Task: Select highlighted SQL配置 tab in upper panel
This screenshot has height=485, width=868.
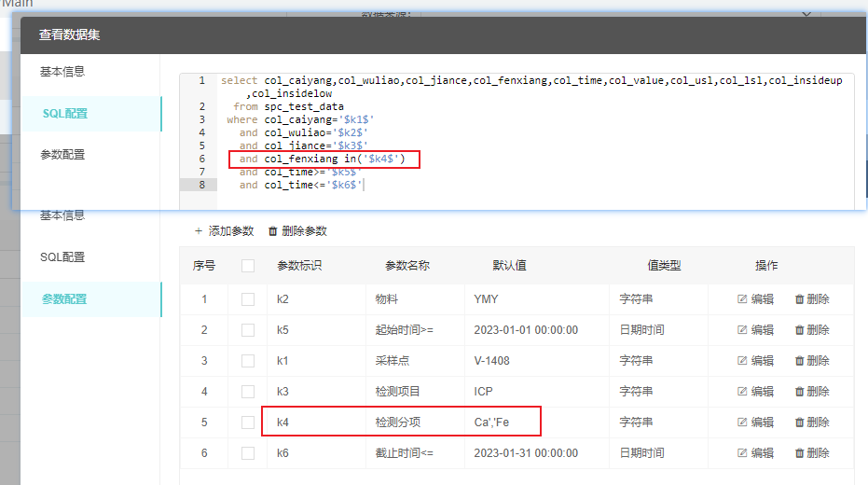Action: (x=91, y=114)
